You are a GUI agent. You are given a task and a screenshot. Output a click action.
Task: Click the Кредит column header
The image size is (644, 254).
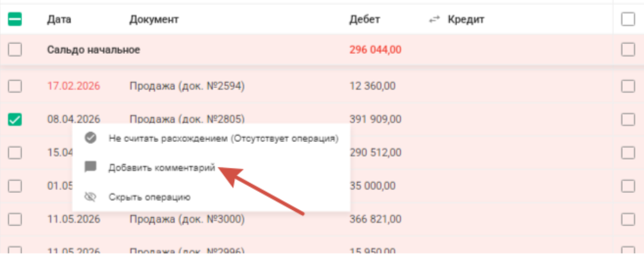465,19
